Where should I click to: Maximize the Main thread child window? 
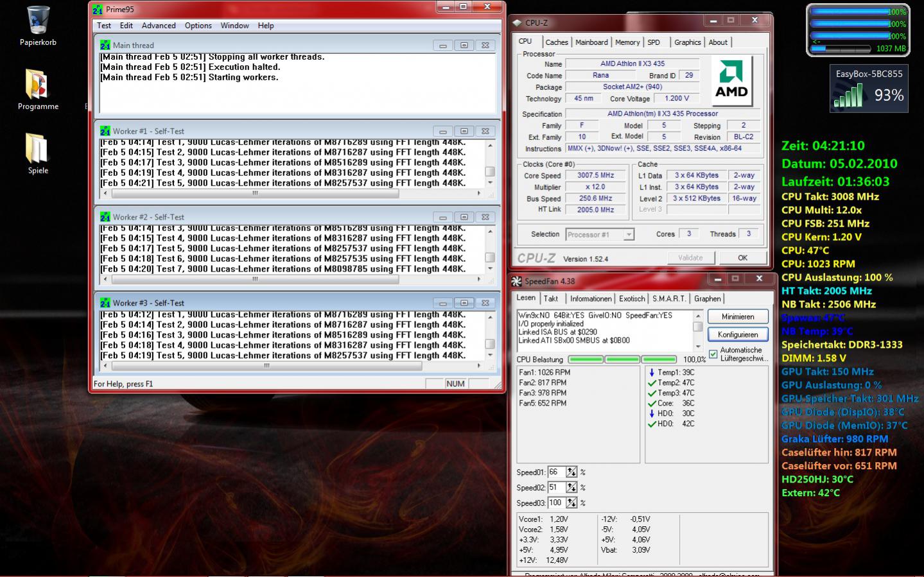(x=464, y=45)
